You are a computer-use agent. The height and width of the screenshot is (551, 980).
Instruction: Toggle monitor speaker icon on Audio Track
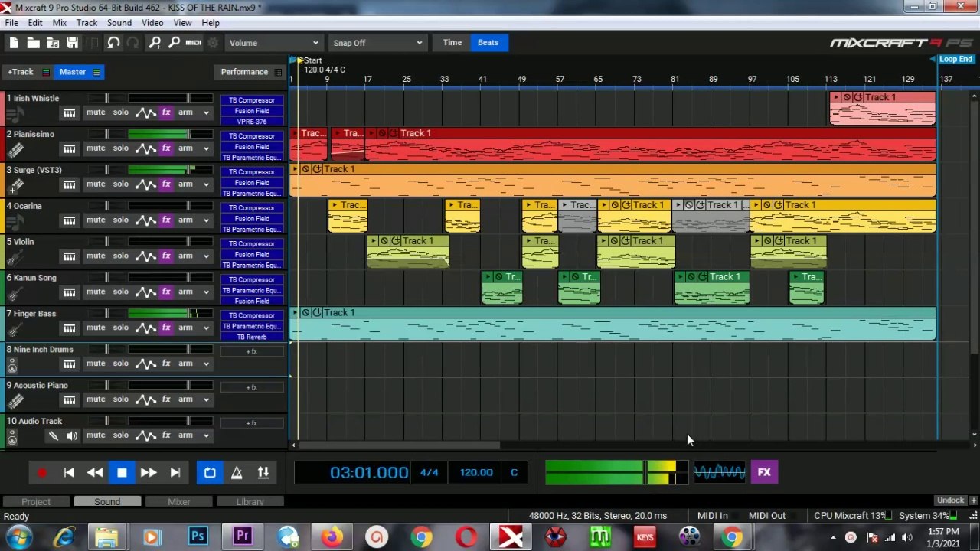(x=72, y=436)
